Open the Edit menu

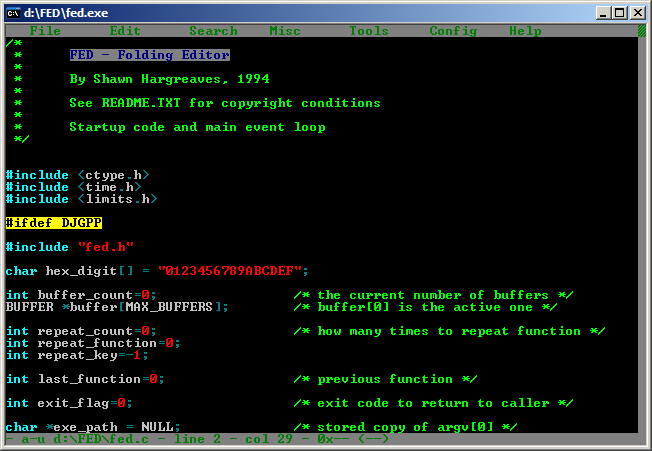pos(125,31)
